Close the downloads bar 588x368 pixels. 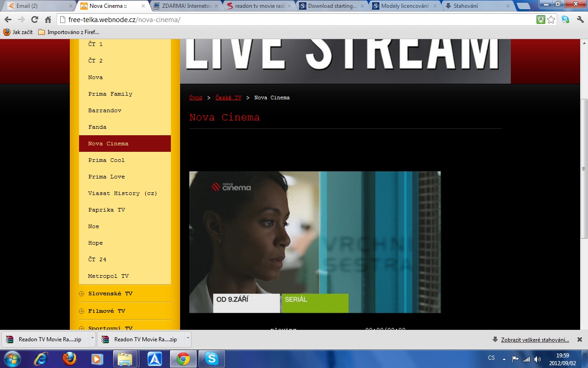click(x=580, y=339)
